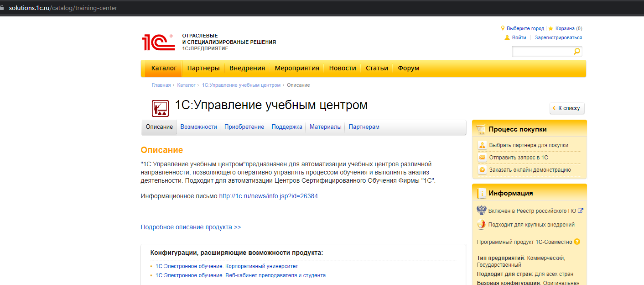Open the info.jsp?id=26384 news link

[269, 196]
